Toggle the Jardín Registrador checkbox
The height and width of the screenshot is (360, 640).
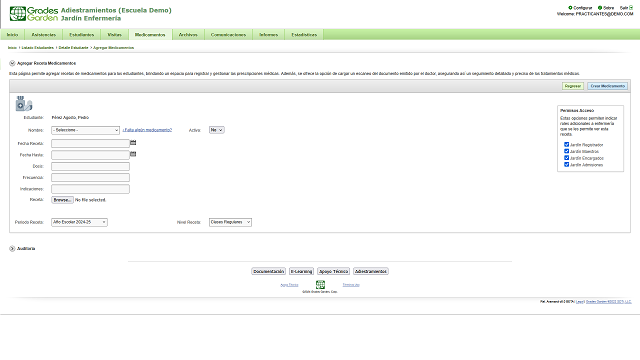pyautogui.click(x=567, y=144)
